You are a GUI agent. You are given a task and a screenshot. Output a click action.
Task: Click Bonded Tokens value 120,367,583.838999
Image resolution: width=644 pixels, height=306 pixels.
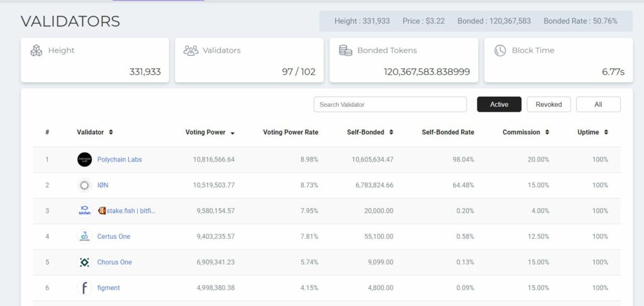(x=427, y=72)
